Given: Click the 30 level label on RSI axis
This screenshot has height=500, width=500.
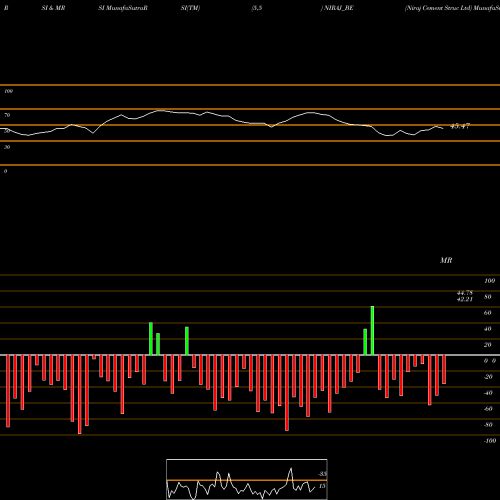Looking at the screenshot, I should click(x=7, y=147).
